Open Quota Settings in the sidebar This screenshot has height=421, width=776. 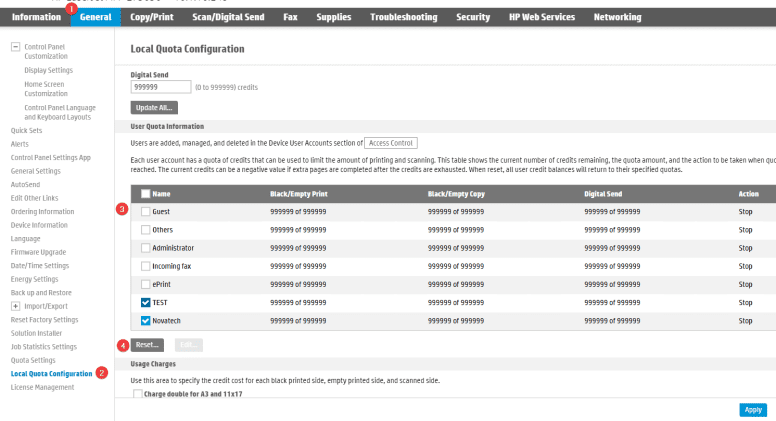33,360
